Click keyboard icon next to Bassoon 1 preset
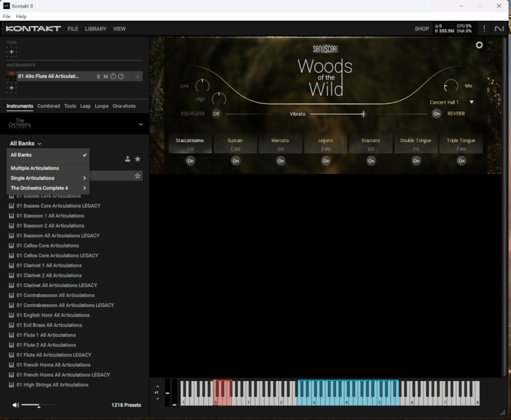 (x=11, y=215)
